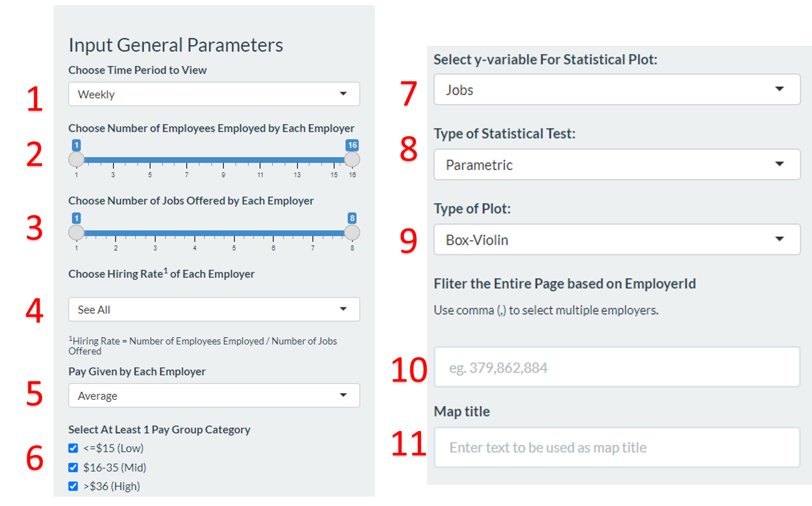The height and width of the screenshot is (506, 812).
Task: Click the caret icon on Parametric dropdown
Action: pos(780,164)
